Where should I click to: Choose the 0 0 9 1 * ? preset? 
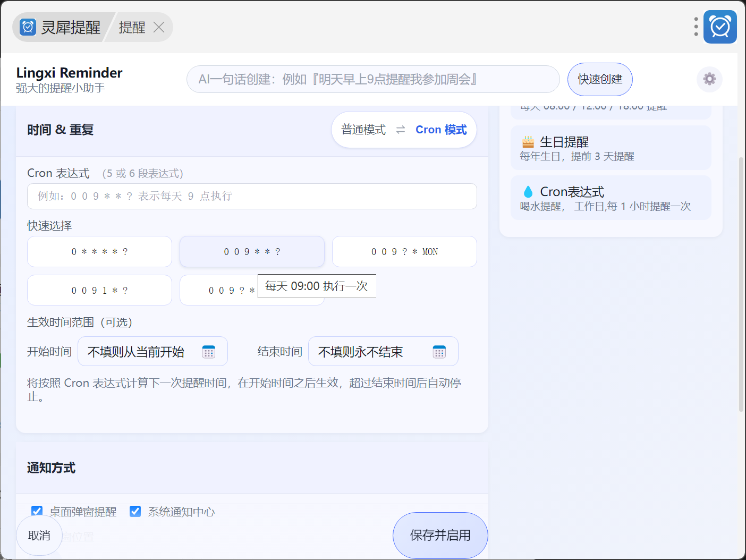(99, 291)
